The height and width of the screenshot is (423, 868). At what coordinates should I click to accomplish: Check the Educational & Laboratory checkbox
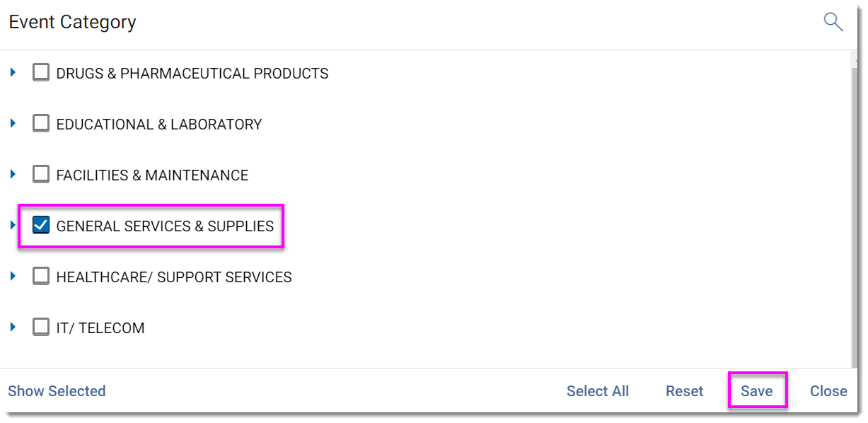coord(41,124)
